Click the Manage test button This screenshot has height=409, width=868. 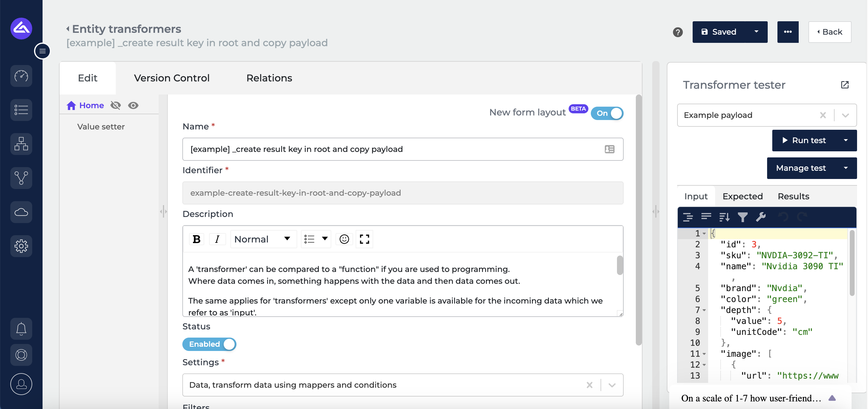[x=801, y=168]
